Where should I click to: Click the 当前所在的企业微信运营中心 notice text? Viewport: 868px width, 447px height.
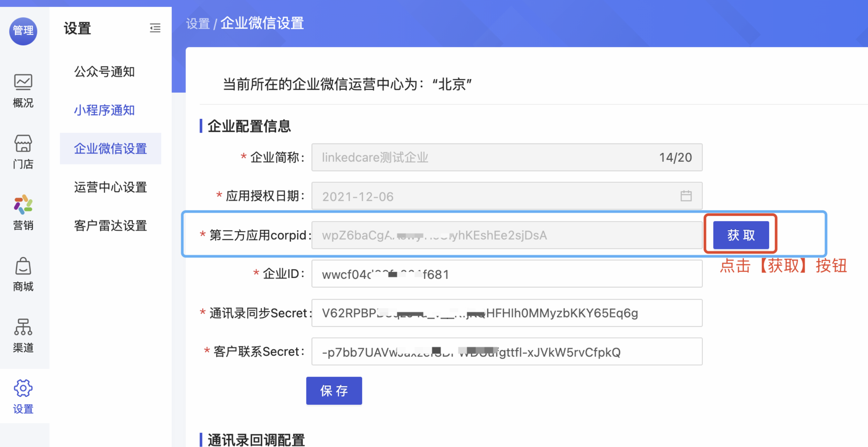(x=347, y=84)
